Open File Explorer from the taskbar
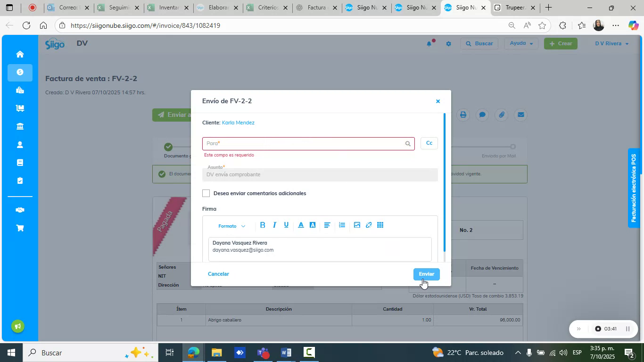644x362 pixels. click(216, 353)
